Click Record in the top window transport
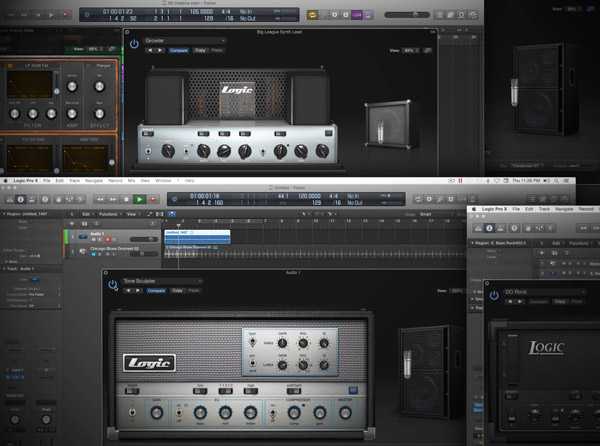 click(x=66, y=15)
